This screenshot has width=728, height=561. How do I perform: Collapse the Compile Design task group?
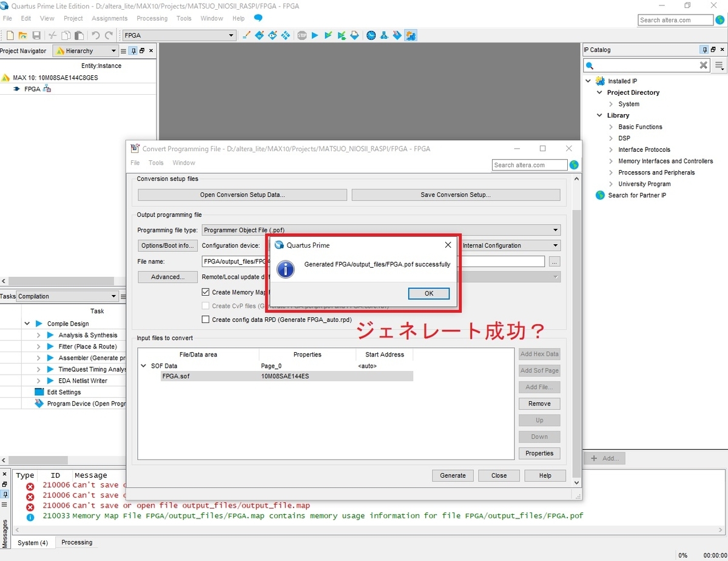27,324
